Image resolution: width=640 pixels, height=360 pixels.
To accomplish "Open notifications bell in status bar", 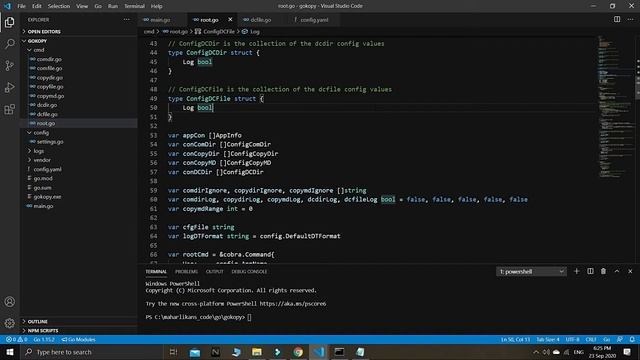I will click(632, 340).
